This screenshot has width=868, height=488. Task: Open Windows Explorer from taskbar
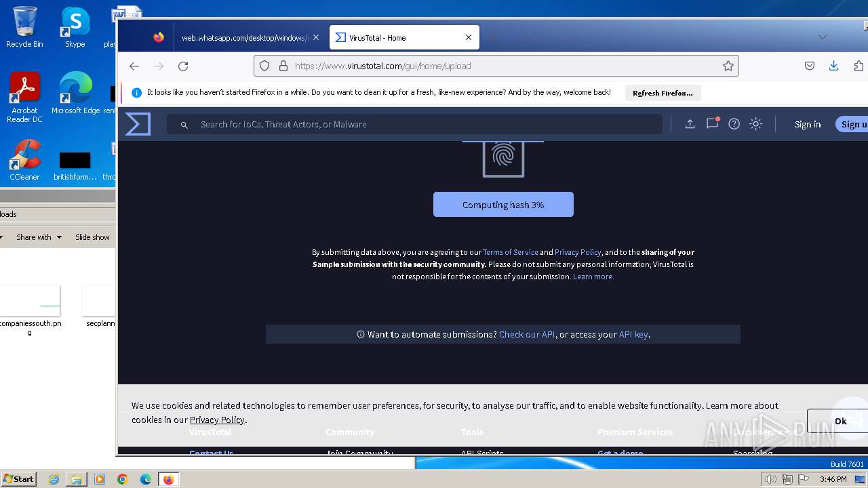(x=77, y=479)
